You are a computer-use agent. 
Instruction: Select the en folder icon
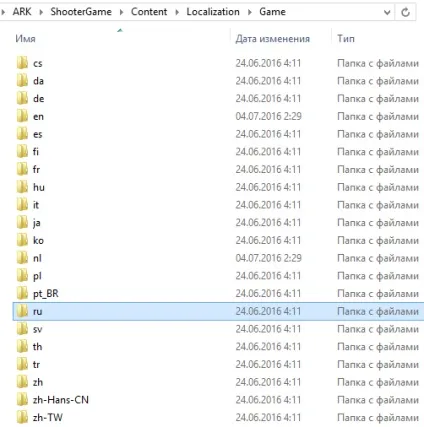22,116
